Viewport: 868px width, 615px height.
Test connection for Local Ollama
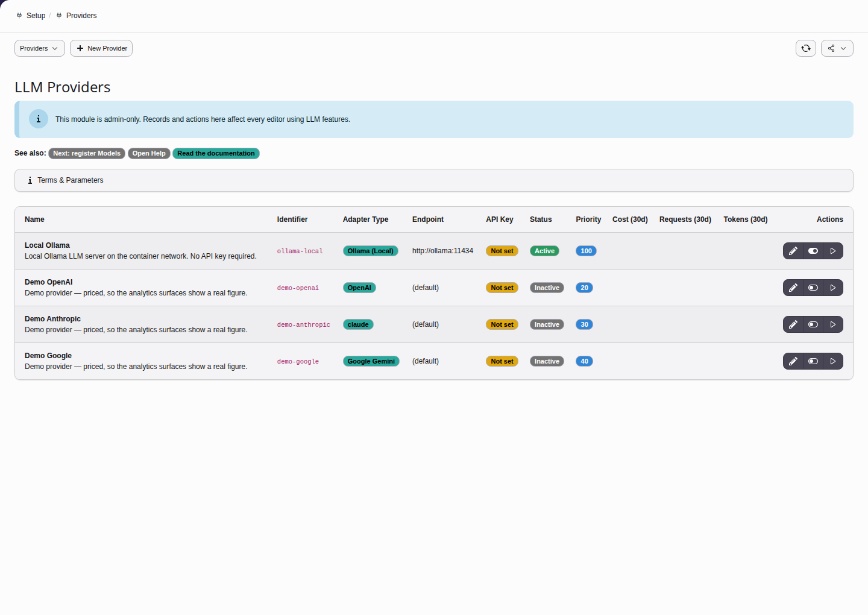click(x=833, y=251)
